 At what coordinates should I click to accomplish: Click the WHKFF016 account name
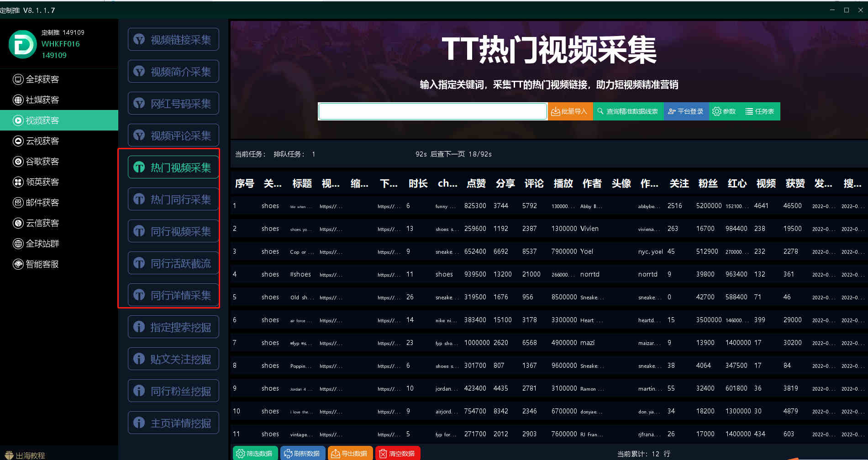coord(61,44)
